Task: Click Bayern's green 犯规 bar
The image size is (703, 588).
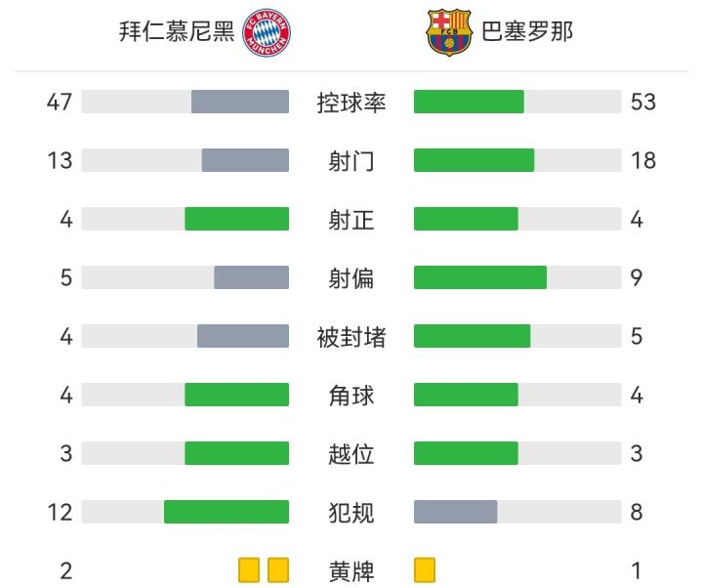Action: click(x=227, y=512)
